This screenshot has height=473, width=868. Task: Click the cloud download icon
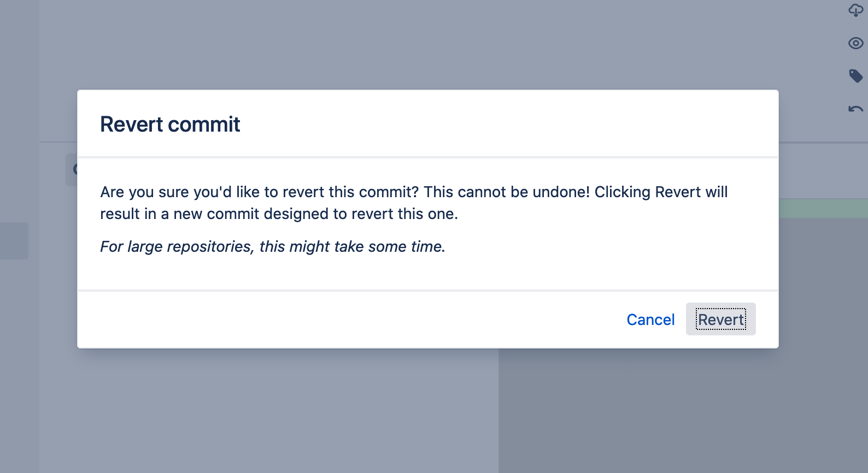(855, 10)
